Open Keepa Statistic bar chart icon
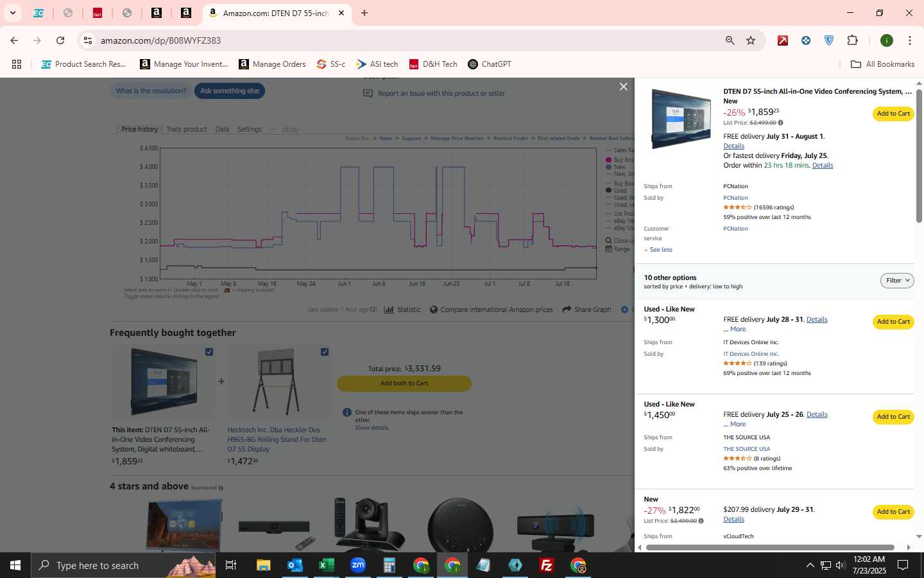The width and height of the screenshot is (924, 578). coord(389,310)
